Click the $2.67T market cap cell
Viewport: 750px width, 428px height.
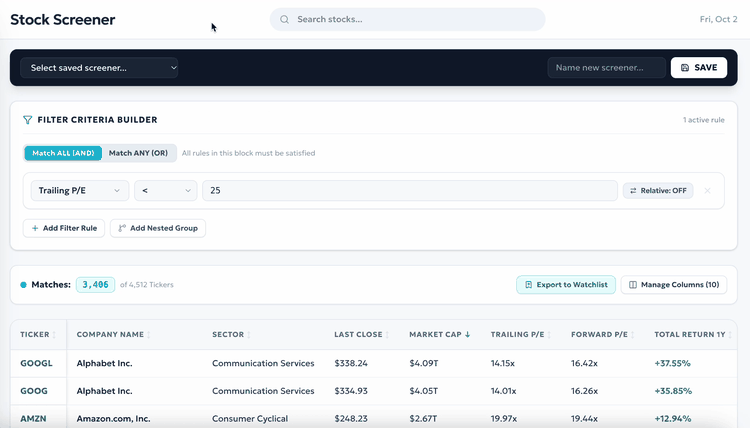pyautogui.click(x=423, y=419)
